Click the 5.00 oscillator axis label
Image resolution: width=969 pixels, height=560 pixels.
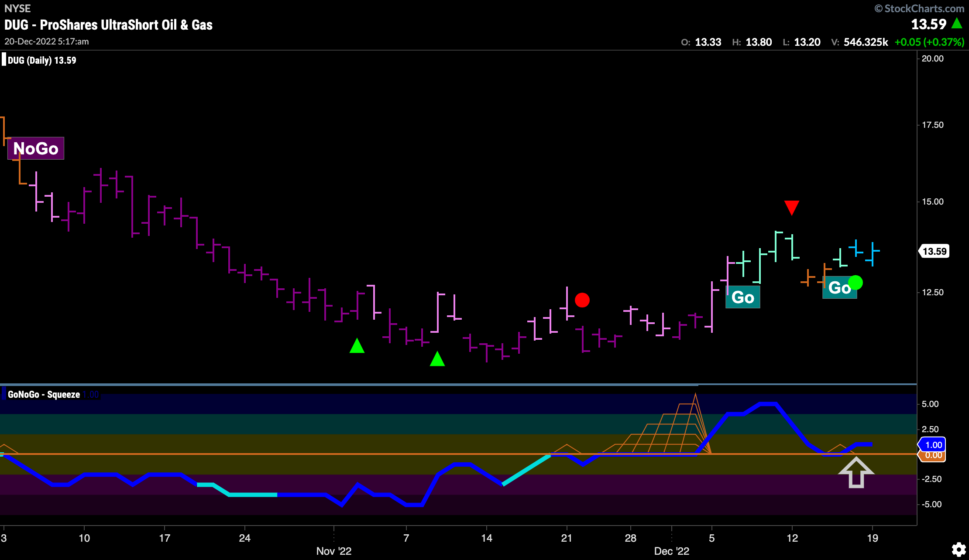930,404
